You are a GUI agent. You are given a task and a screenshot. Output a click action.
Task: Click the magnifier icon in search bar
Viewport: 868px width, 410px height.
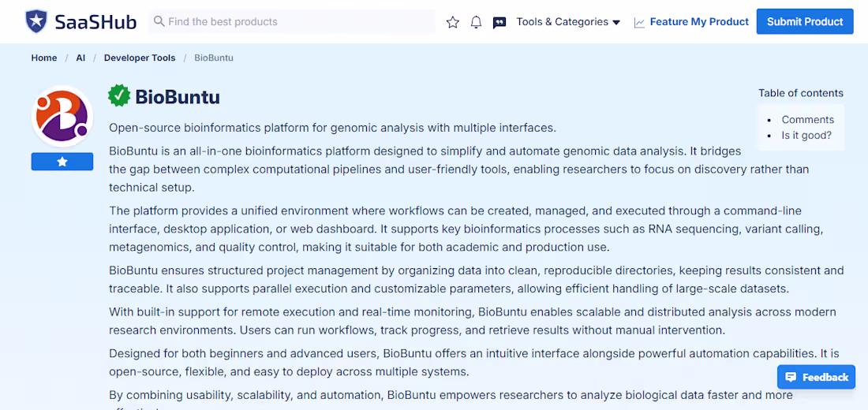[159, 21]
